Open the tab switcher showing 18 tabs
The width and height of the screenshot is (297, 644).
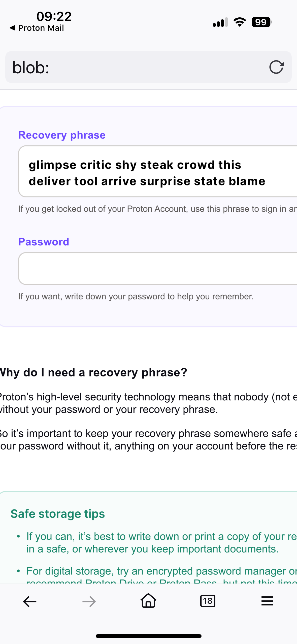(x=208, y=601)
